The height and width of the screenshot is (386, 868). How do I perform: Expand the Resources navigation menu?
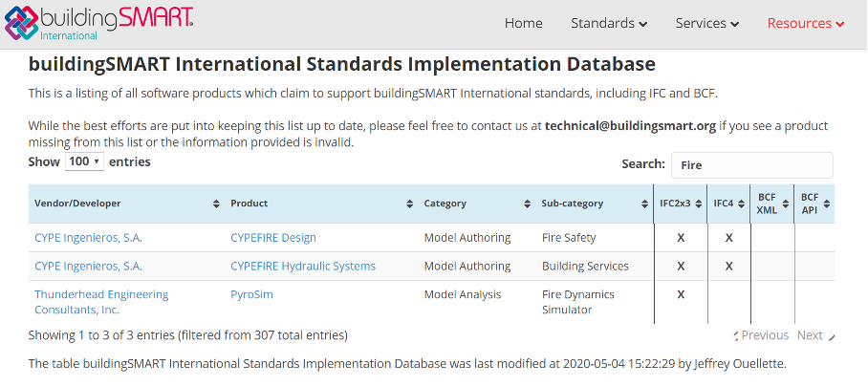805,23
